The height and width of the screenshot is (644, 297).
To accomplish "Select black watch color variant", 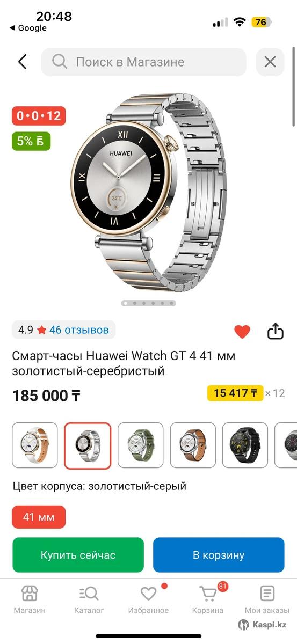I will (245, 445).
